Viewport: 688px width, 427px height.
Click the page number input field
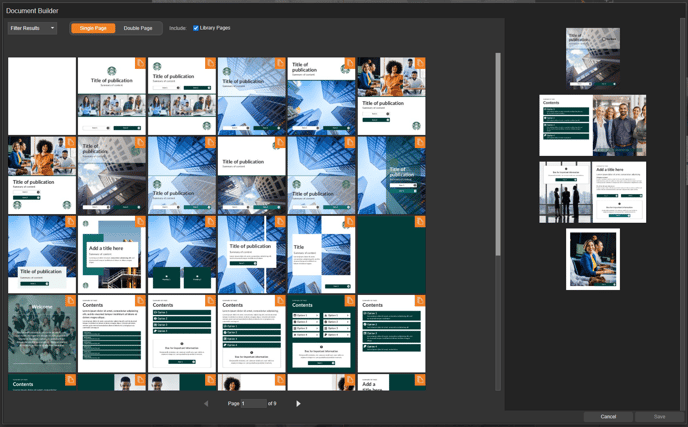pyautogui.click(x=253, y=403)
